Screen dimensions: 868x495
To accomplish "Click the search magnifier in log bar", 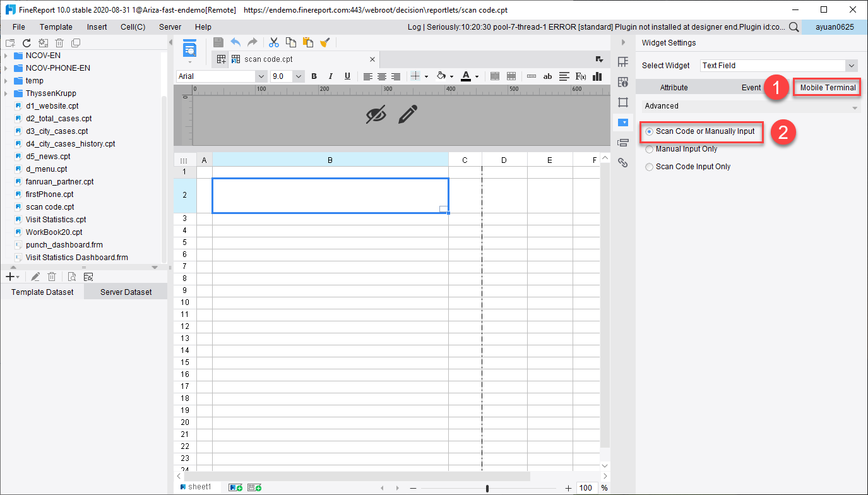I will (794, 27).
